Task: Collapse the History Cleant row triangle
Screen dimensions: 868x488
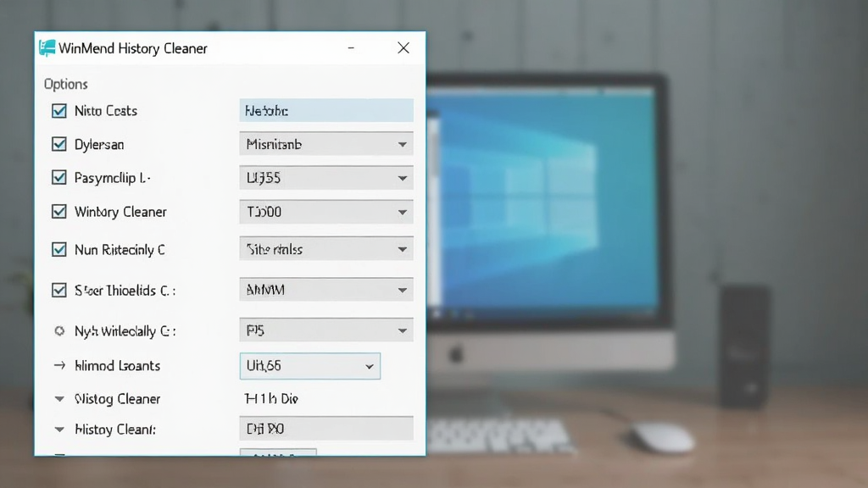Action: [x=59, y=430]
